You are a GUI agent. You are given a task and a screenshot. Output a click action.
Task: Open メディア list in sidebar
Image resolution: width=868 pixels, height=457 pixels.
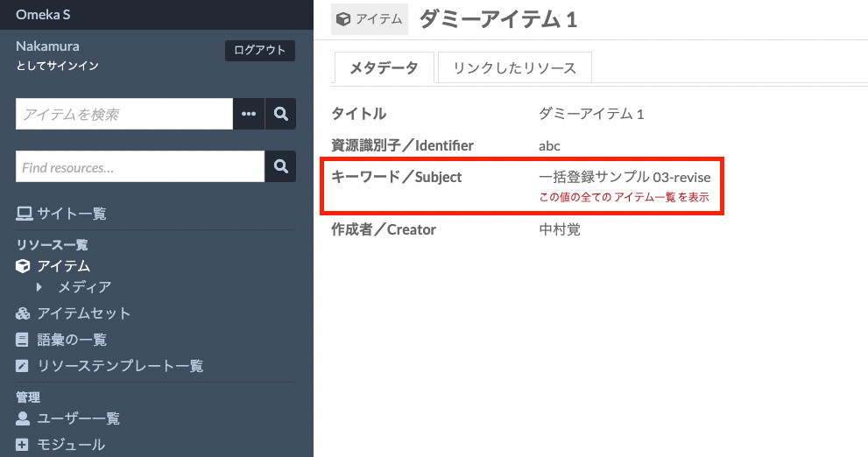(85, 287)
